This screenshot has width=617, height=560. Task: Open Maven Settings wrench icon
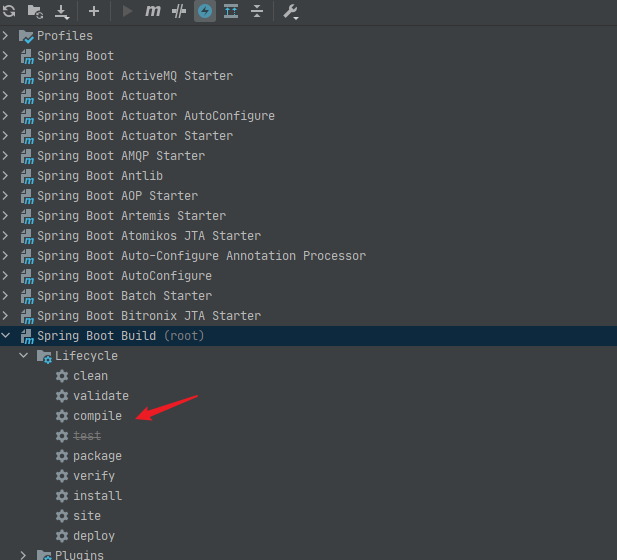pyautogui.click(x=291, y=11)
